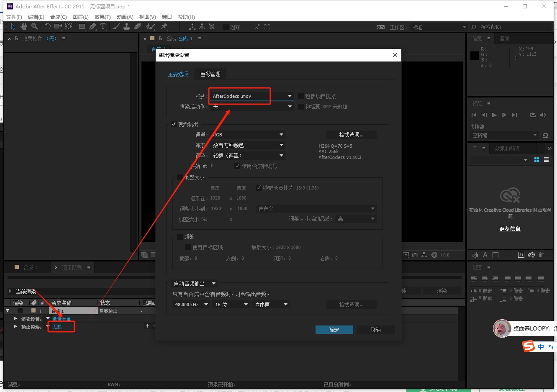Click the trash delete icon in library panel

[541, 255]
